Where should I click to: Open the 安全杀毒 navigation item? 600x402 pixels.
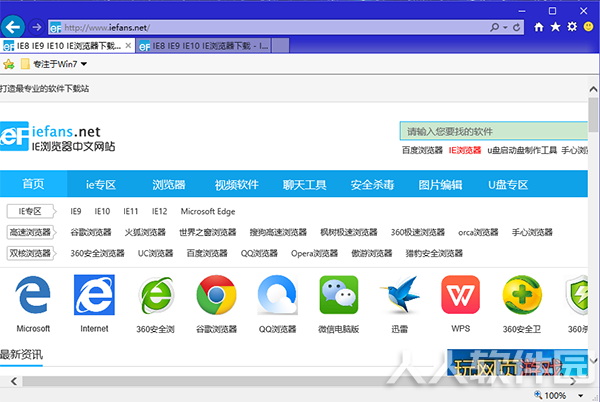pyautogui.click(x=372, y=185)
